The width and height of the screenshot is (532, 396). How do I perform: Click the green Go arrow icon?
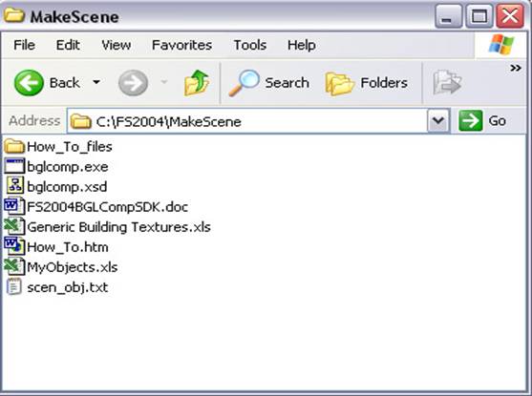[x=470, y=120]
